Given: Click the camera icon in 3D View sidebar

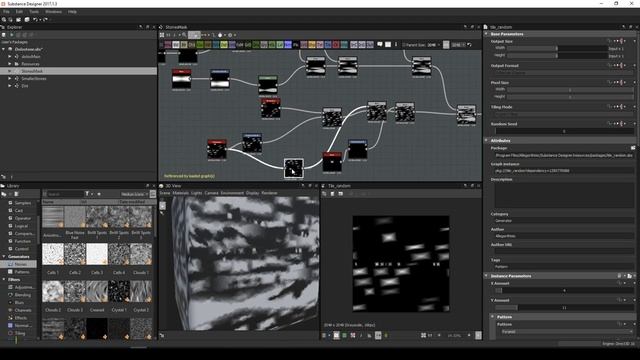Looking at the screenshot, I should pos(162,205).
